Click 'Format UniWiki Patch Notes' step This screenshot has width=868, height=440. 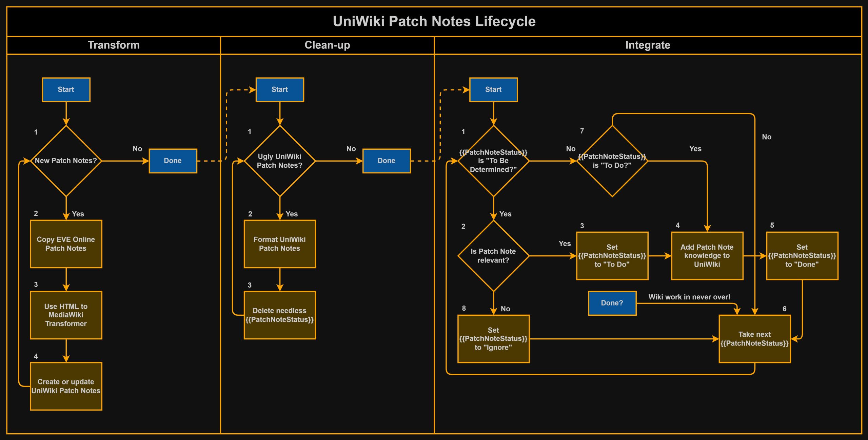pyautogui.click(x=280, y=244)
